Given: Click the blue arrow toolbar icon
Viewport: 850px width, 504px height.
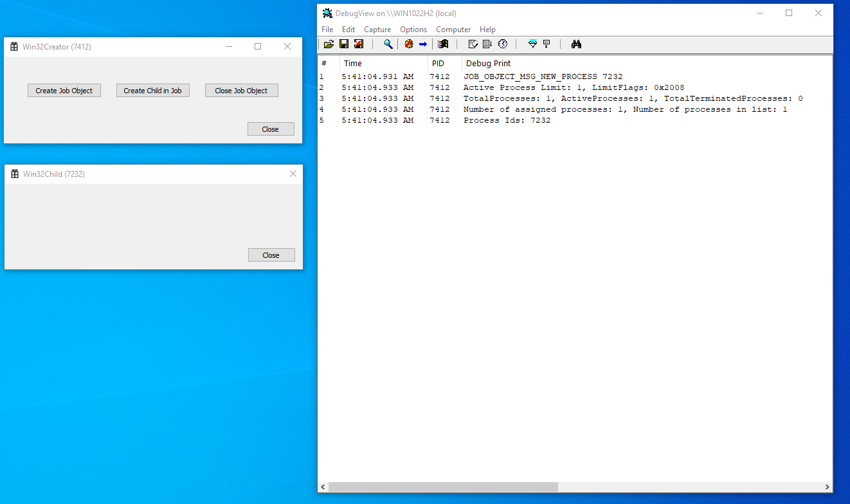Looking at the screenshot, I should click(x=423, y=44).
